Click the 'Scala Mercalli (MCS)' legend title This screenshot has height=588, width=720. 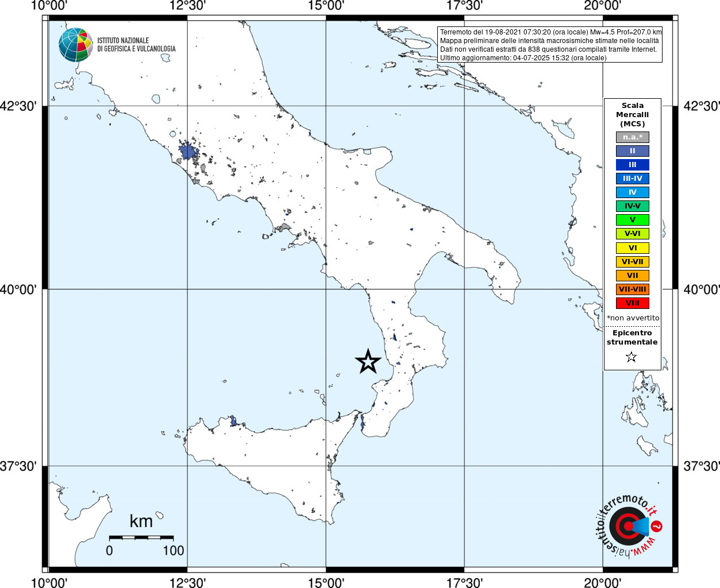point(632,115)
